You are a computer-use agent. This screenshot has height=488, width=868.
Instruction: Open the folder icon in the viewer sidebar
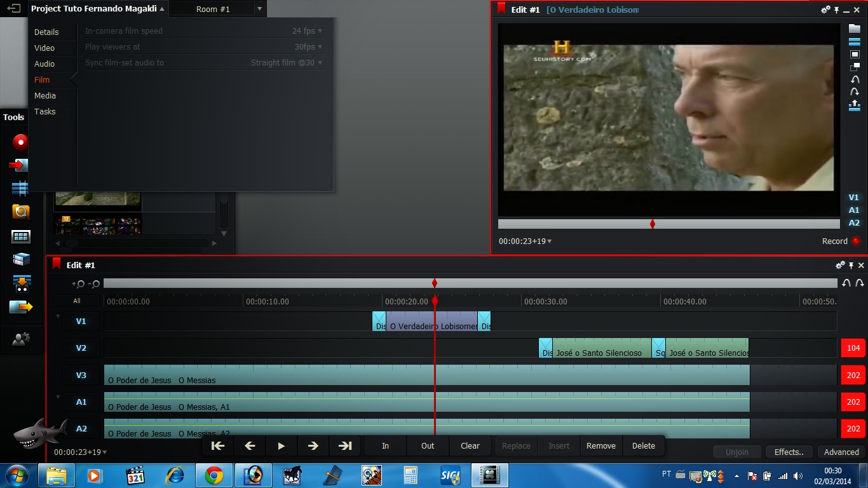(x=855, y=29)
